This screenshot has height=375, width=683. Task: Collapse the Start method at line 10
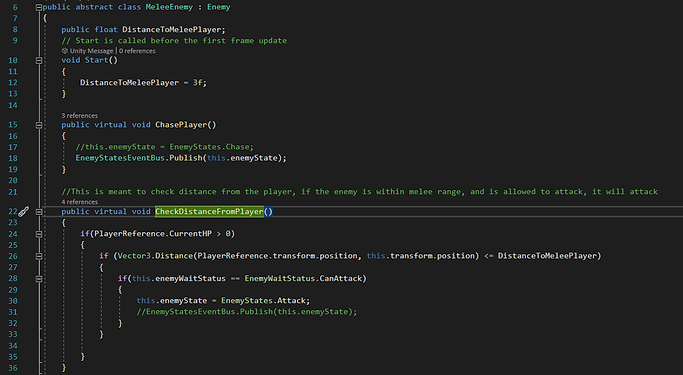pos(39,61)
